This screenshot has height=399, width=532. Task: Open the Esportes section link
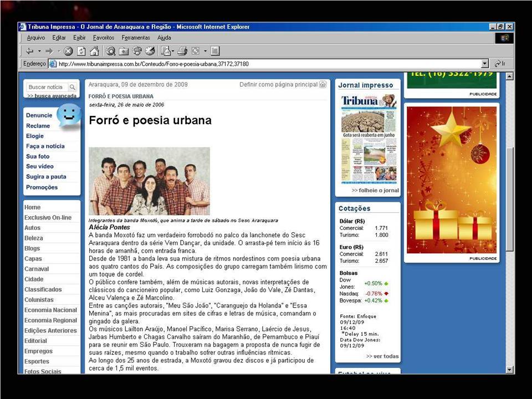(x=37, y=361)
